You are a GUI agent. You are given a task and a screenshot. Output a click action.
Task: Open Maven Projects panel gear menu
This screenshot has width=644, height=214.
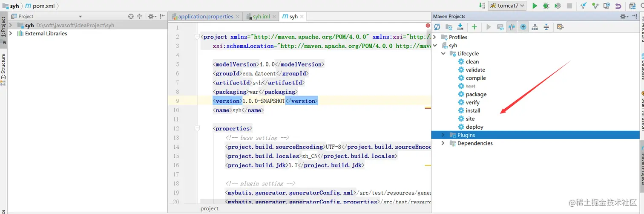coord(624,16)
